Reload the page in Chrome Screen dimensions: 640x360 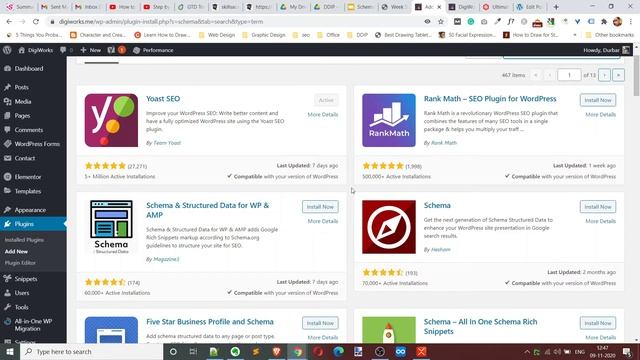click(x=36, y=22)
